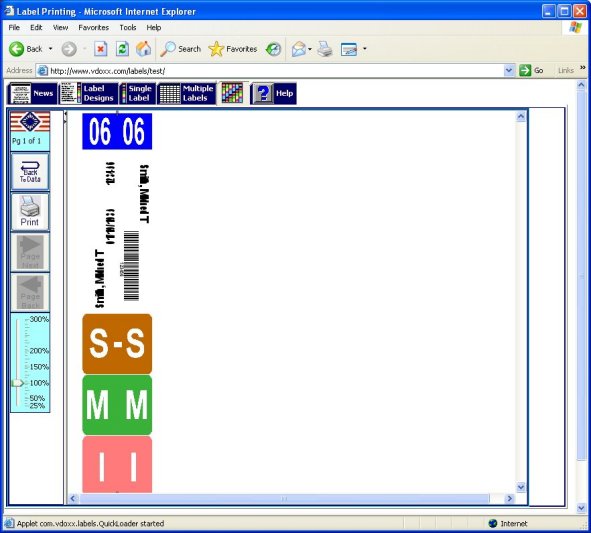591x533 pixels.
Task: Expand Forward button history dropdown
Action: 84,49
